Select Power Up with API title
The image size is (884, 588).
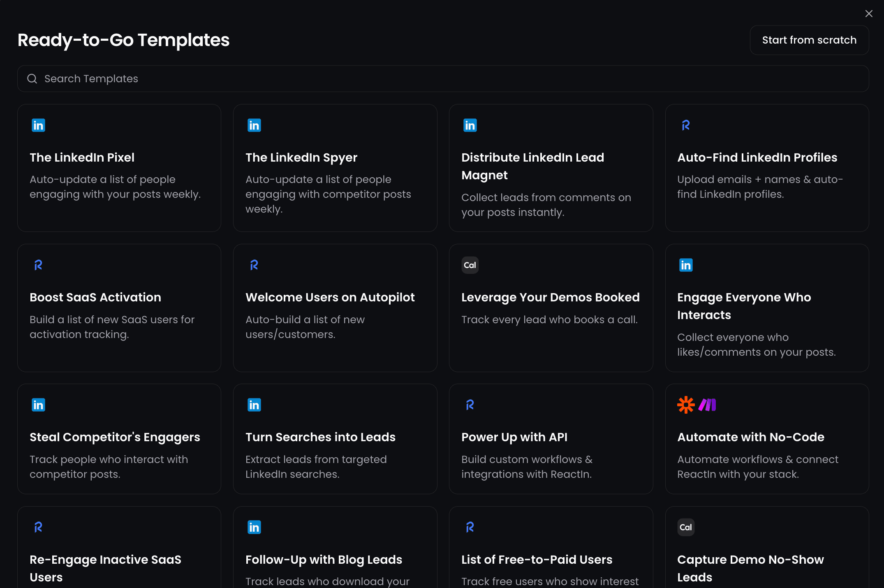coord(514,437)
